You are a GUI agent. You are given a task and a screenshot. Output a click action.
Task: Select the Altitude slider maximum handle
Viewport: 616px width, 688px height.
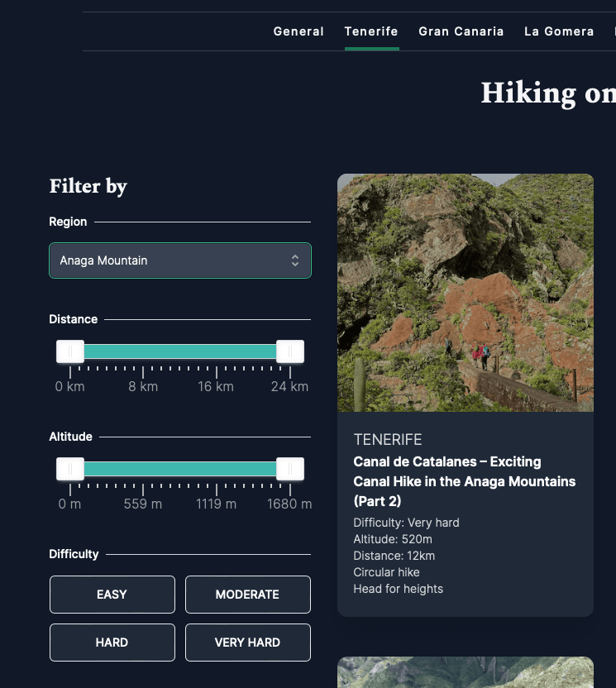tap(290, 469)
